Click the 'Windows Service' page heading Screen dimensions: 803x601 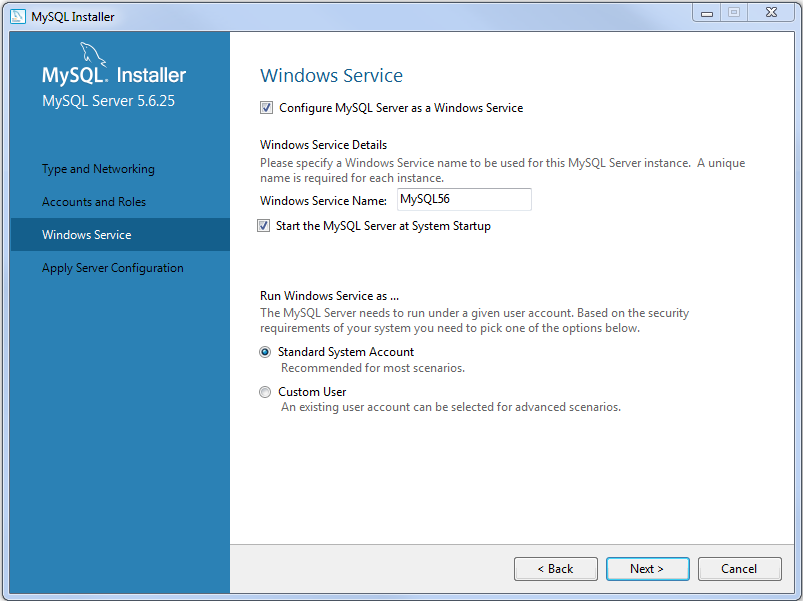331,76
